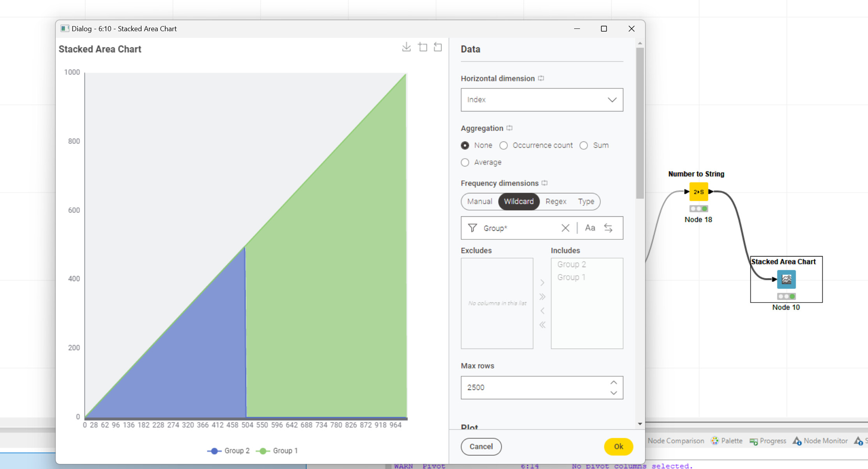This screenshot has width=868, height=469.
Task: Click the Node Monitor tab icon
Action: [797, 441]
